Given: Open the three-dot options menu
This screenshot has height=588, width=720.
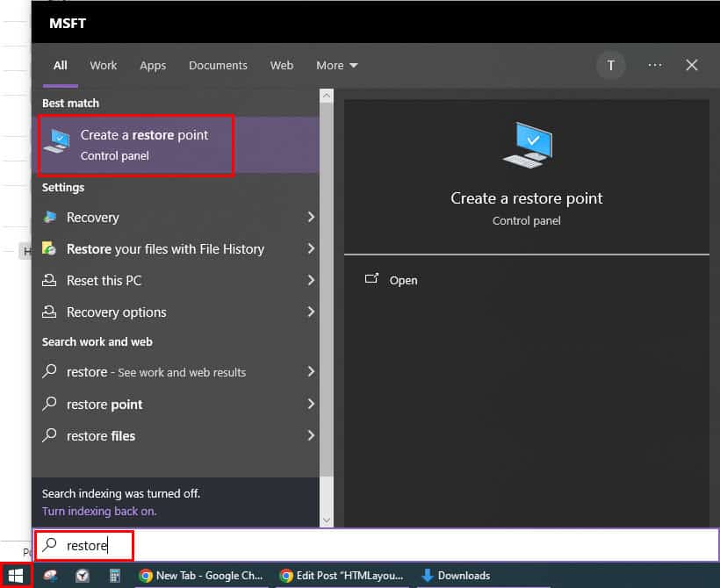Looking at the screenshot, I should 655,66.
